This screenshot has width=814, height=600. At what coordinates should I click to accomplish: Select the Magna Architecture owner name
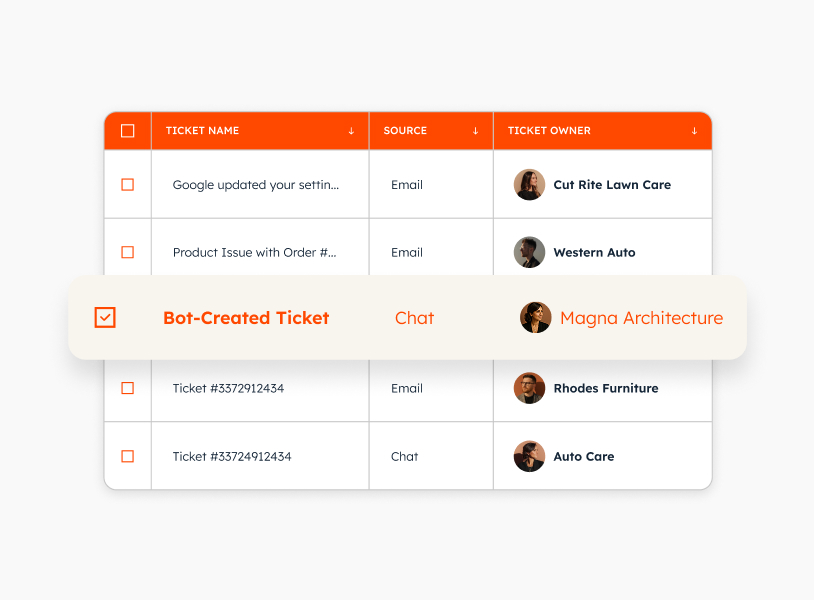pos(641,318)
